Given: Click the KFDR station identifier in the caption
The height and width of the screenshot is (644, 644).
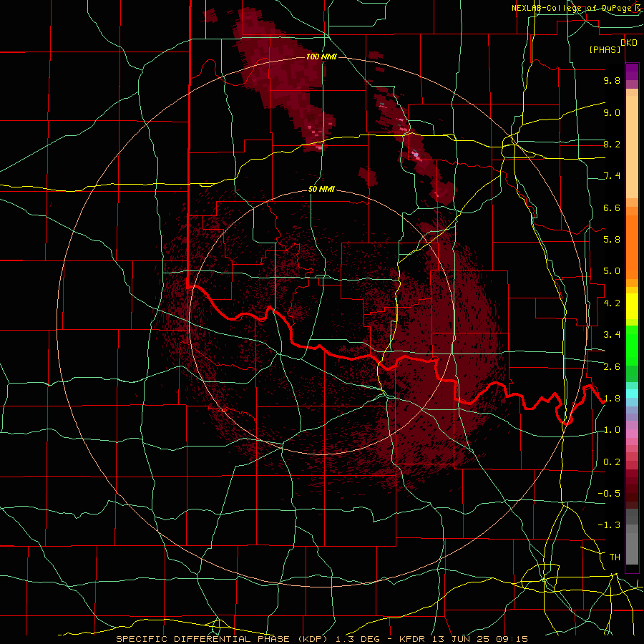Looking at the screenshot, I should pos(412,639).
